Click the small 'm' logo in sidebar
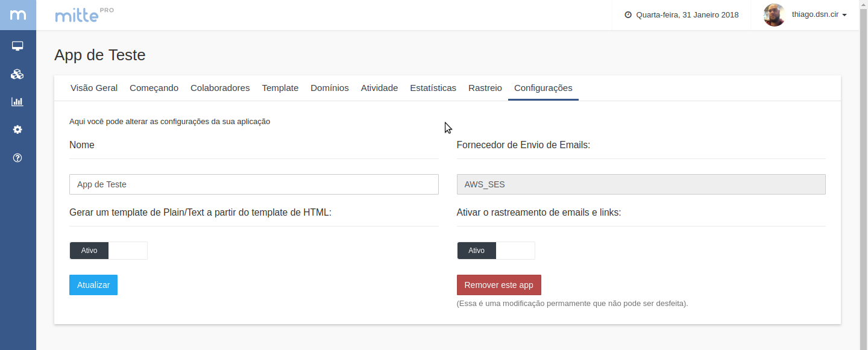 (x=18, y=15)
